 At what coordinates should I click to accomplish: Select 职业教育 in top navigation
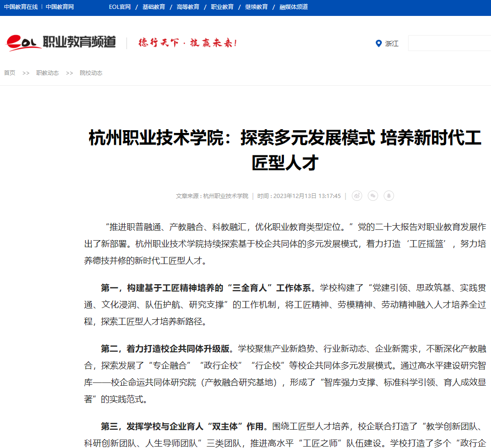222,7
